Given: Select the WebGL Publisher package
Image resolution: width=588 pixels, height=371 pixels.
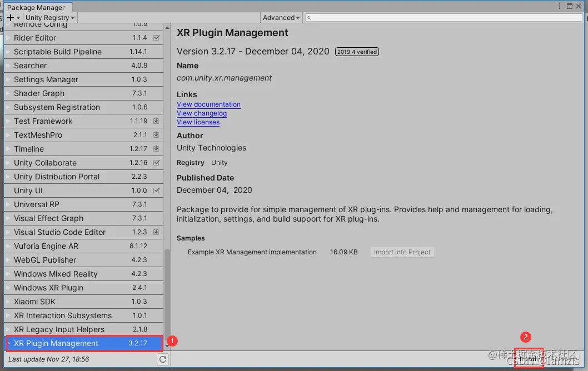Looking at the screenshot, I should click(x=83, y=260).
